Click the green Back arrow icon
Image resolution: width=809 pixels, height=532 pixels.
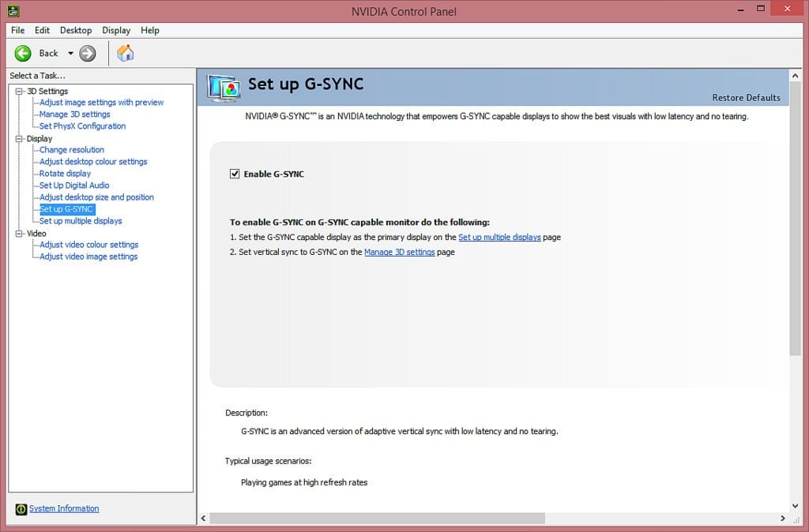pos(23,53)
